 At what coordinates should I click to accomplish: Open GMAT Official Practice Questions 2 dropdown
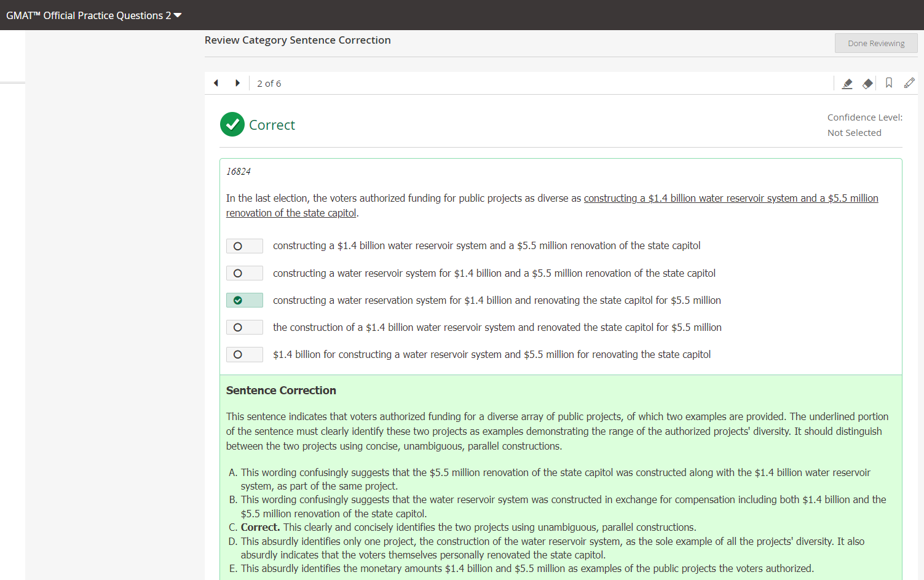click(94, 15)
